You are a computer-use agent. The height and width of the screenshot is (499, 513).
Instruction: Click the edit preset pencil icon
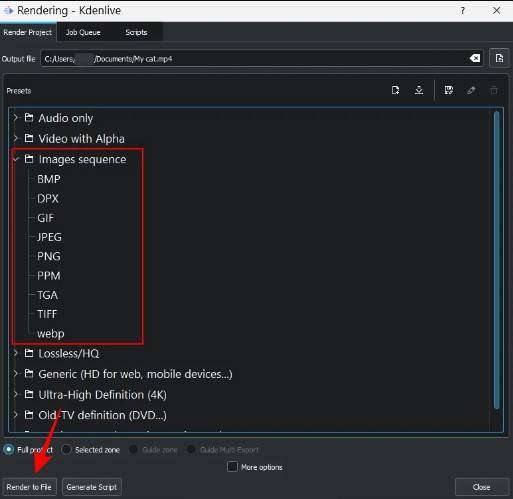point(471,90)
